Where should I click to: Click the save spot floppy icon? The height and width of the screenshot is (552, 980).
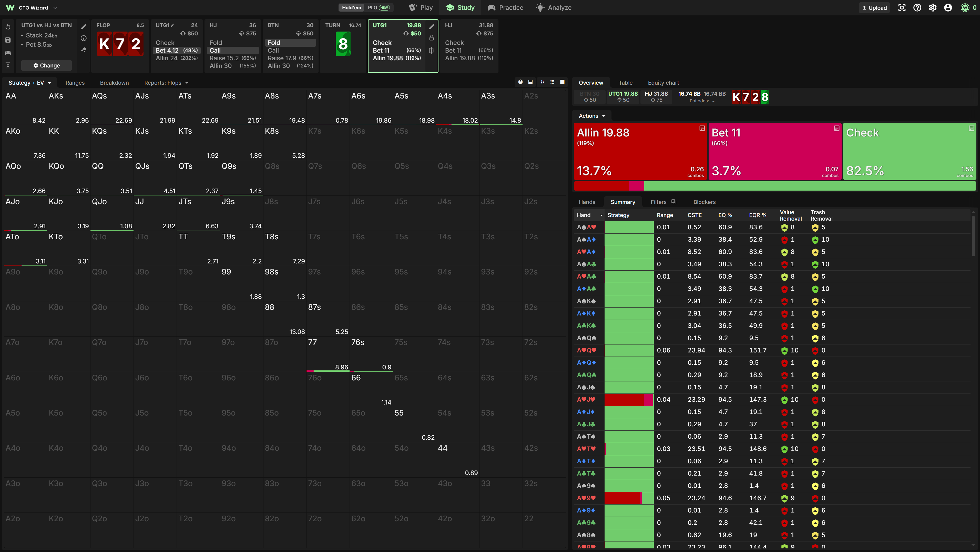8,40
